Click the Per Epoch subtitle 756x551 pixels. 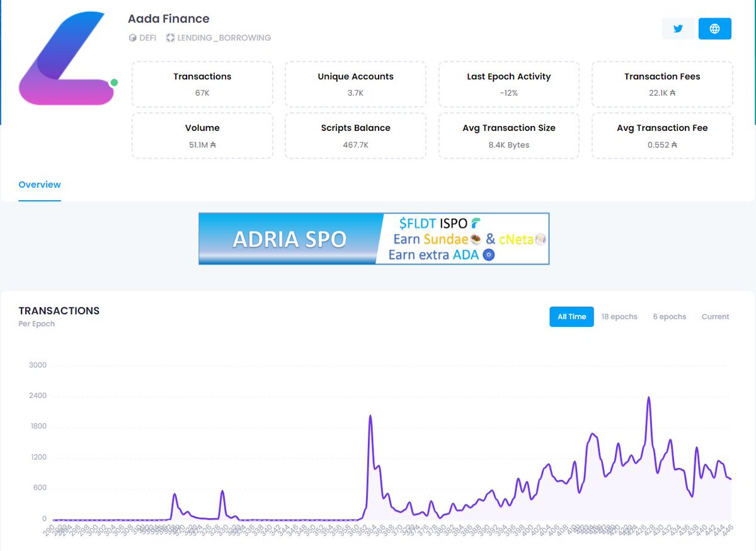click(37, 324)
